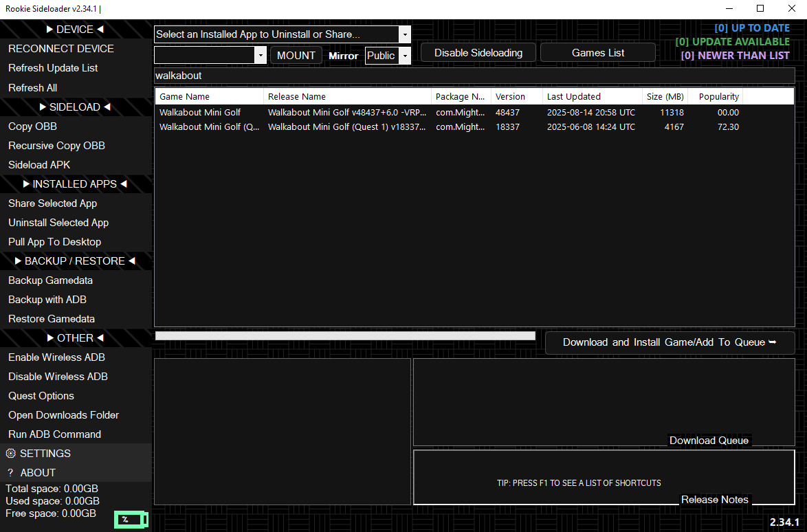Click Refresh All
Screen dimensions: 807x532
pos(76,87)
